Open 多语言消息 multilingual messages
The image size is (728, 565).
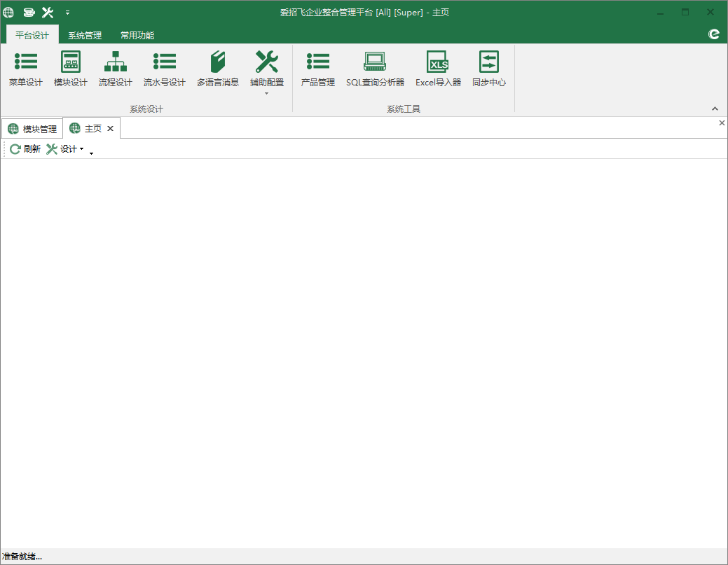pos(218,69)
